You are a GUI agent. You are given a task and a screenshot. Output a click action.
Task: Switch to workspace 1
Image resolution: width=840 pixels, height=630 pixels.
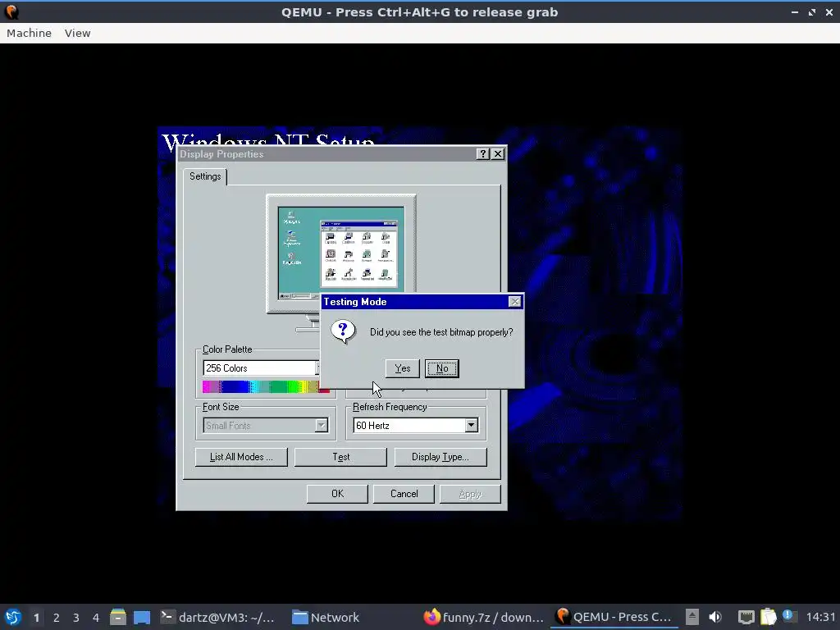tap(36, 618)
